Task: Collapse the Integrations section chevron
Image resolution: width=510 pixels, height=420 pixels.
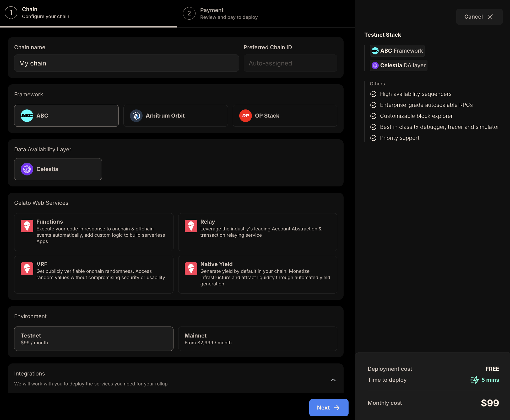Action: (333, 380)
